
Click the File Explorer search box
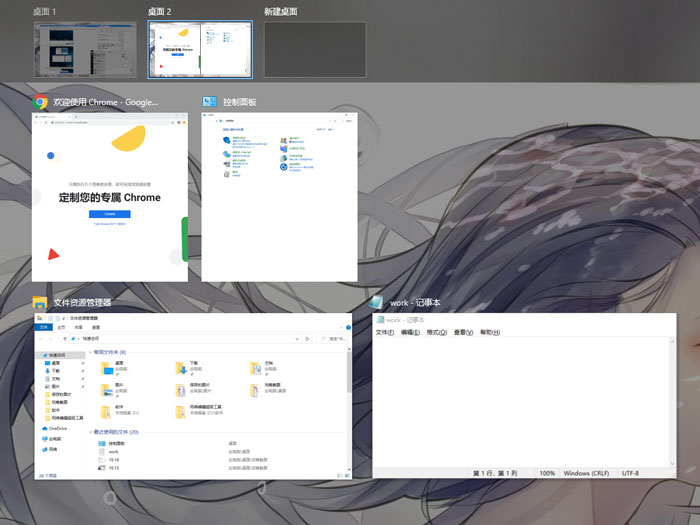(x=333, y=339)
